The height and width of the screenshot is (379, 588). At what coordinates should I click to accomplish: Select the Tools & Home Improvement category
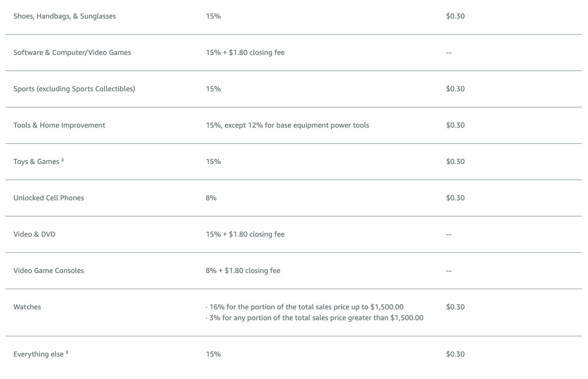[59, 125]
